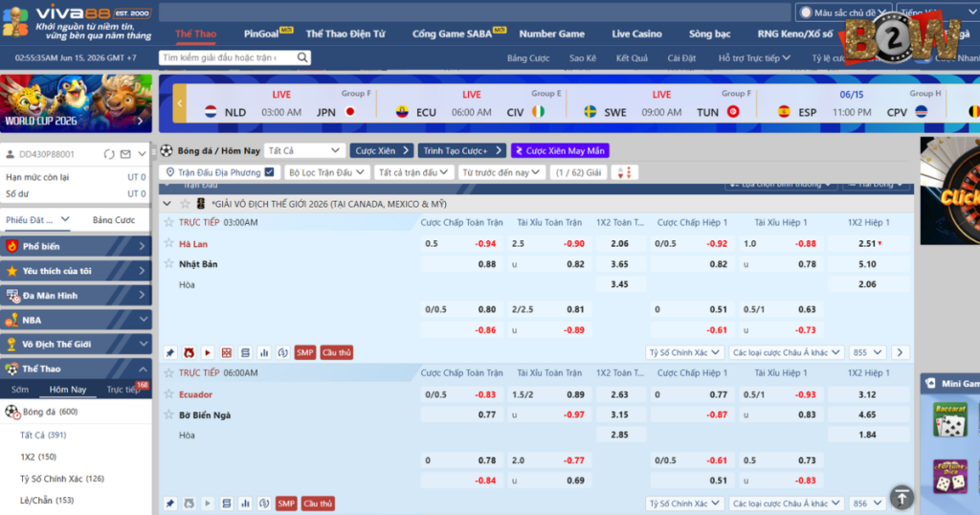This screenshot has width=980, height=515.
Task: Go to previous matches in World Cup banner
Action: 179,103
